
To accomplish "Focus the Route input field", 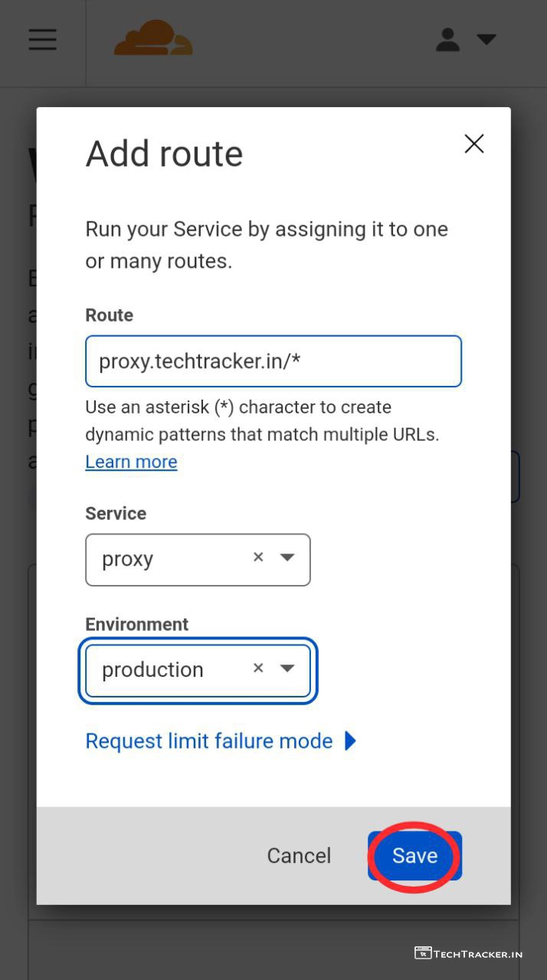I will (273, 361).
